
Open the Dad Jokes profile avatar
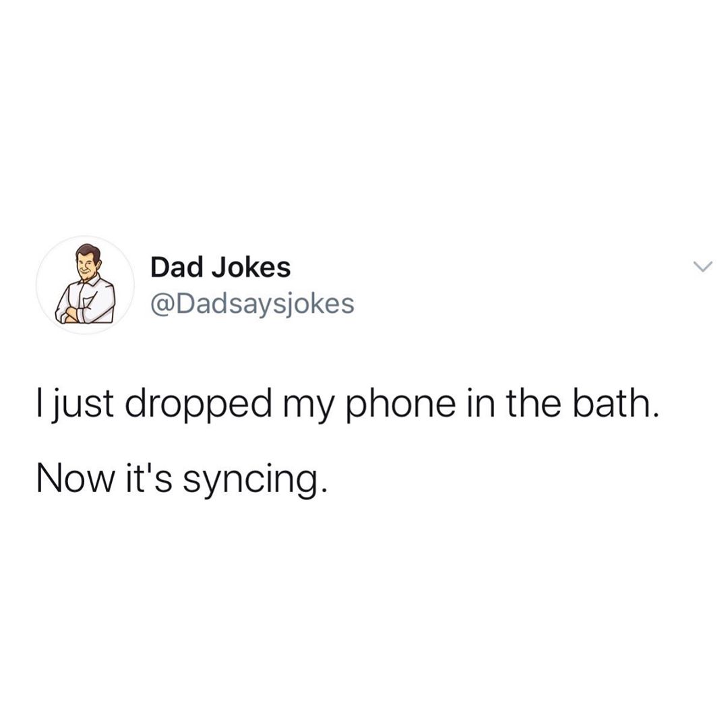click(x=85, y=284)
